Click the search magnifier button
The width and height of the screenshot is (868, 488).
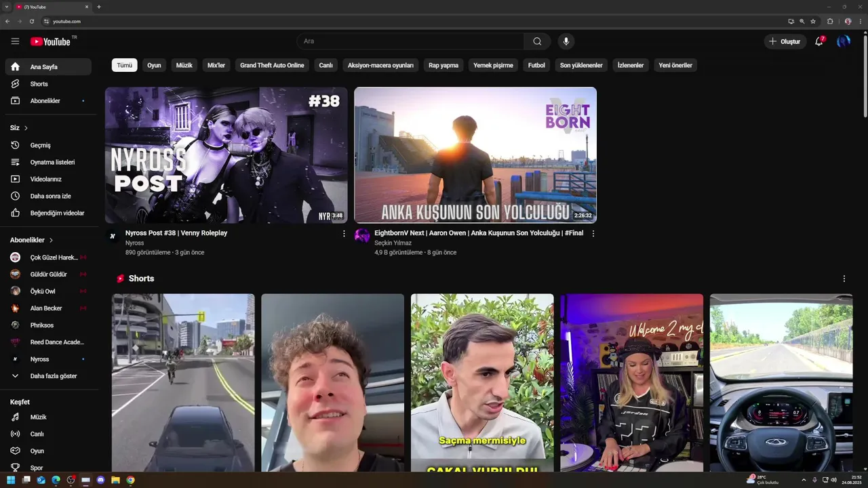(537, 41)
